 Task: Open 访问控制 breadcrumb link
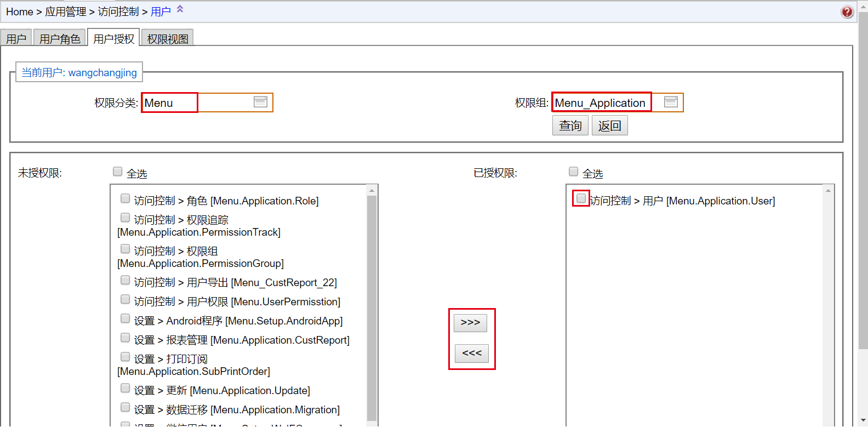[x=118, y=12]
